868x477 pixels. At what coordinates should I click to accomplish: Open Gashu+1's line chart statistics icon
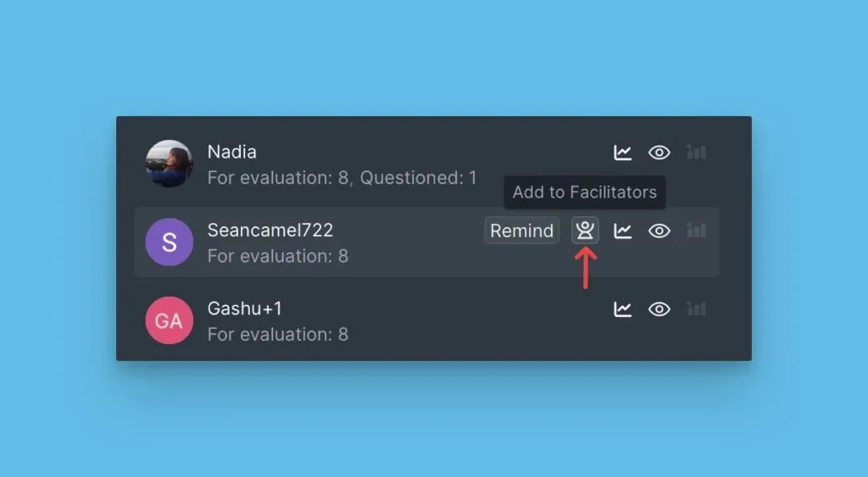pos(623,309)
